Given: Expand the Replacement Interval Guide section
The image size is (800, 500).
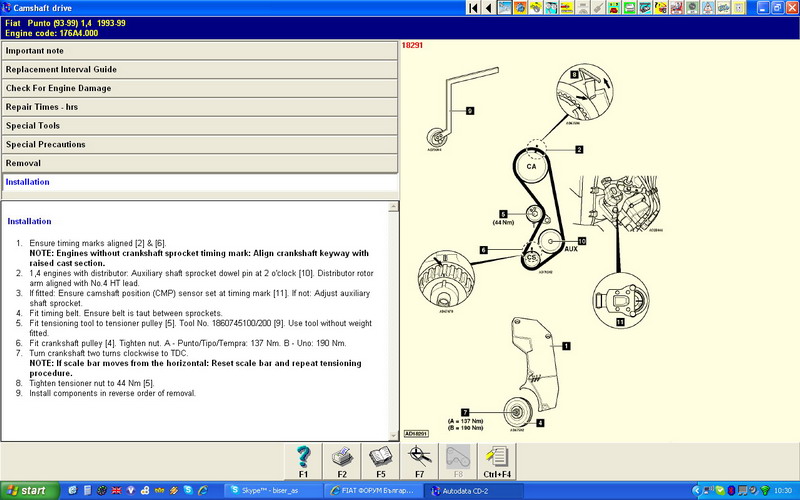Looking at the screenshot, I should [200, 69].
